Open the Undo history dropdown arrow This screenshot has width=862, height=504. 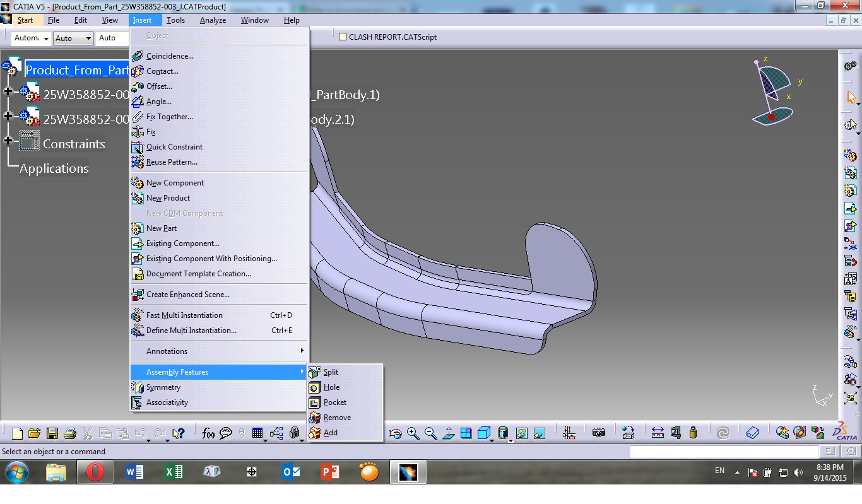coord(148,440)
